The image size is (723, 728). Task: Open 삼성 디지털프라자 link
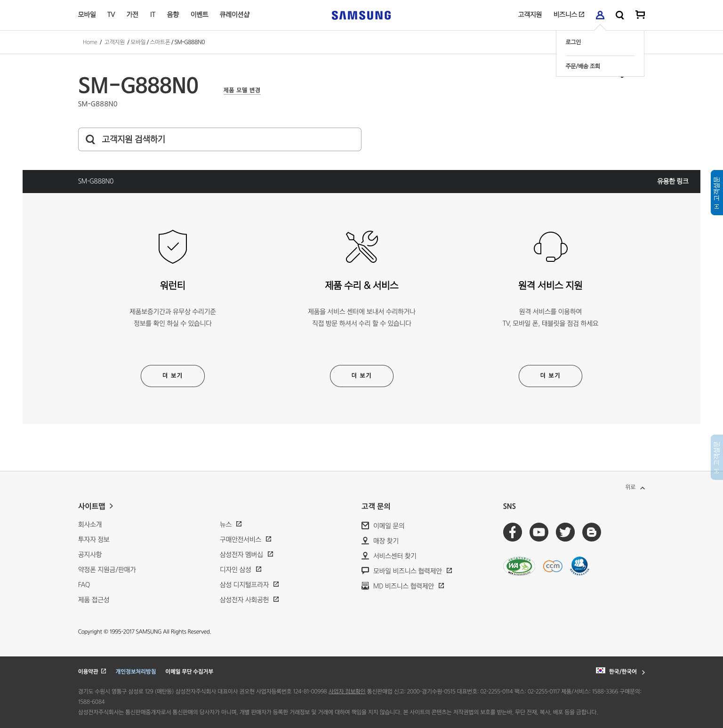coord(249,584)
